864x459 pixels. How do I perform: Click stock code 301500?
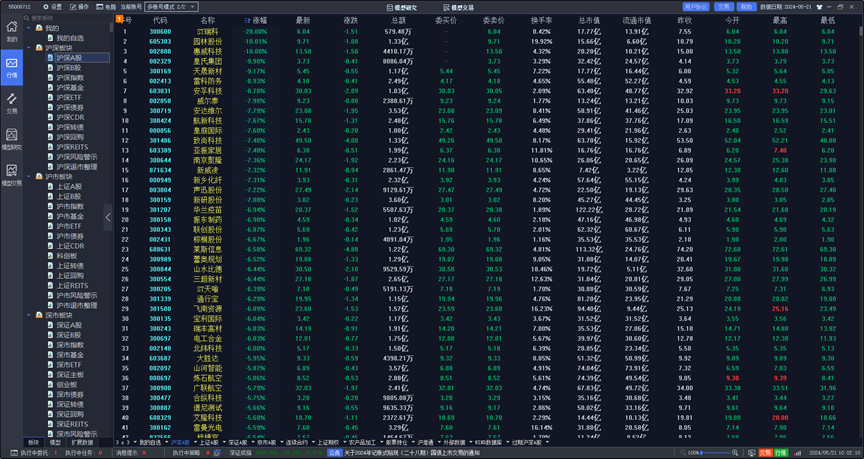(160, 309)
